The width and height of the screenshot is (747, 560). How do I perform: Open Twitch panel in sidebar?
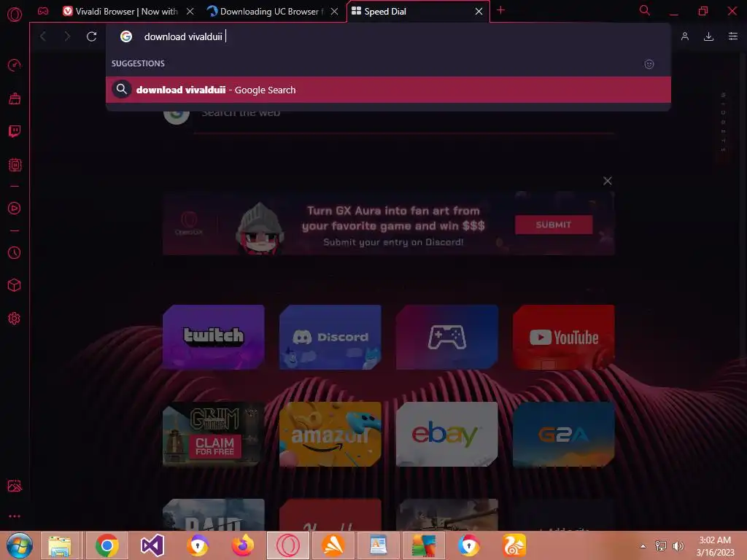15,131
